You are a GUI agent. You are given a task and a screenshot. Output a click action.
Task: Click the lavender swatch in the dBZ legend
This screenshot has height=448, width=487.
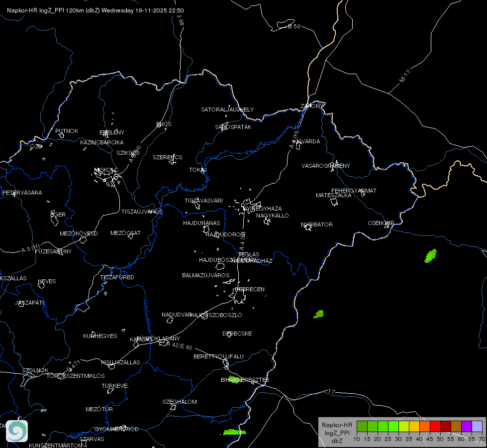pos(477,426)
